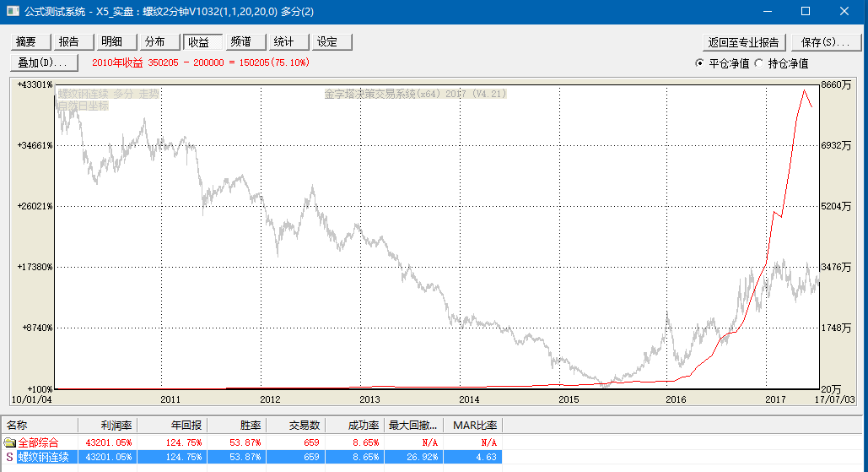Viewport: 868px width, 472px height.
Task: Select the 分布 tab
Action: tap(160, 42)
